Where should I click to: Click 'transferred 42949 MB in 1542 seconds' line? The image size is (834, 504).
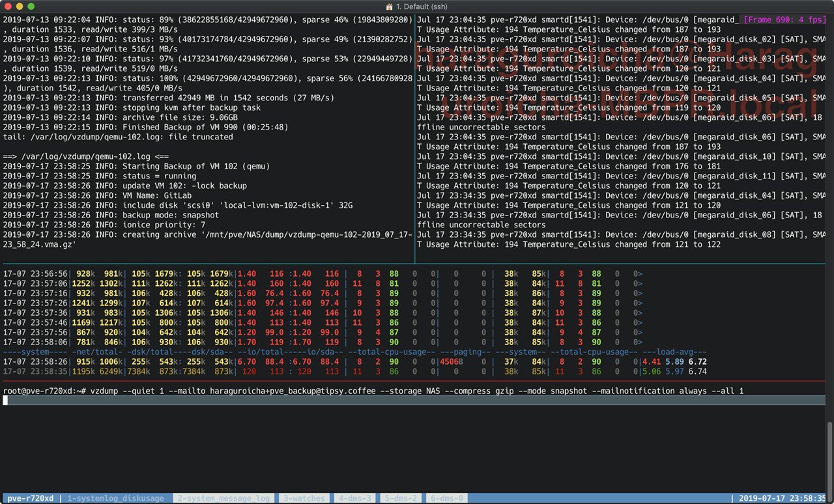coord(168,98)
